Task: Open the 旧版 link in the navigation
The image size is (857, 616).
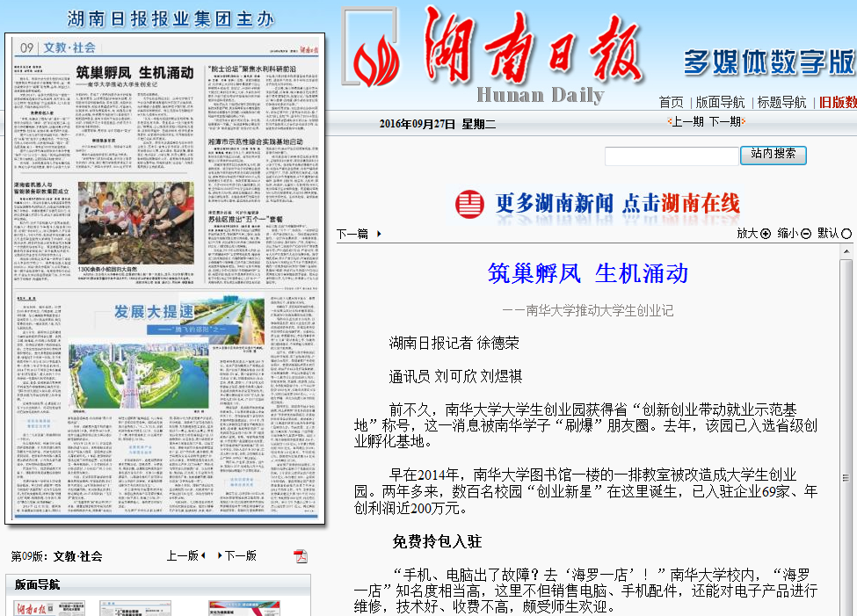Action: coord(837,102)
